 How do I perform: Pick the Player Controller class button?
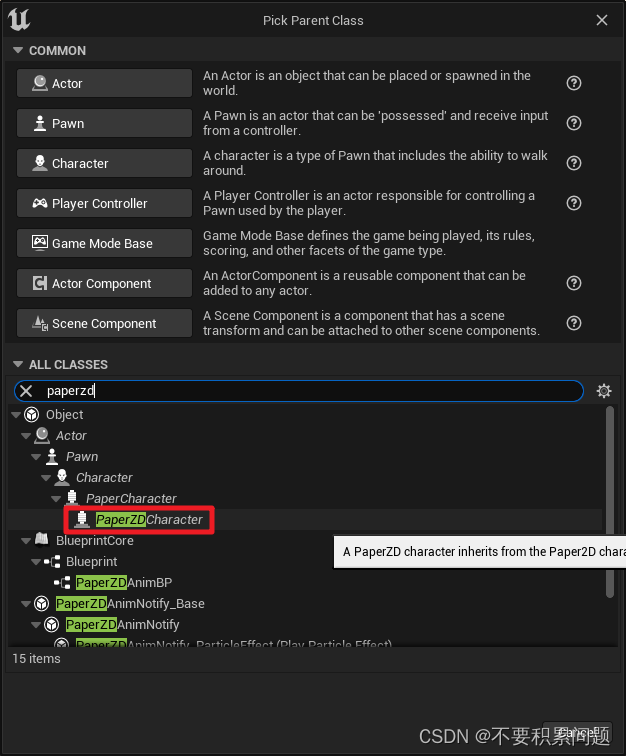click(104, 203)
